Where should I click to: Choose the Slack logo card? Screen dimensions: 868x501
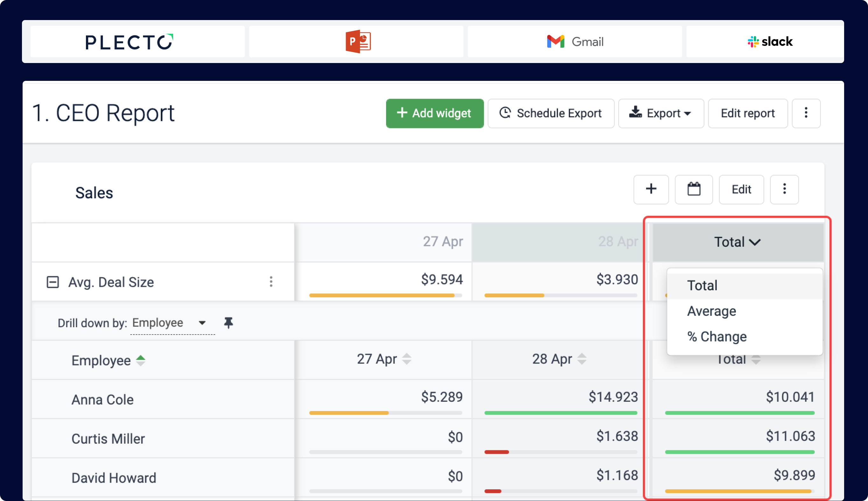[x=765, y=42]
